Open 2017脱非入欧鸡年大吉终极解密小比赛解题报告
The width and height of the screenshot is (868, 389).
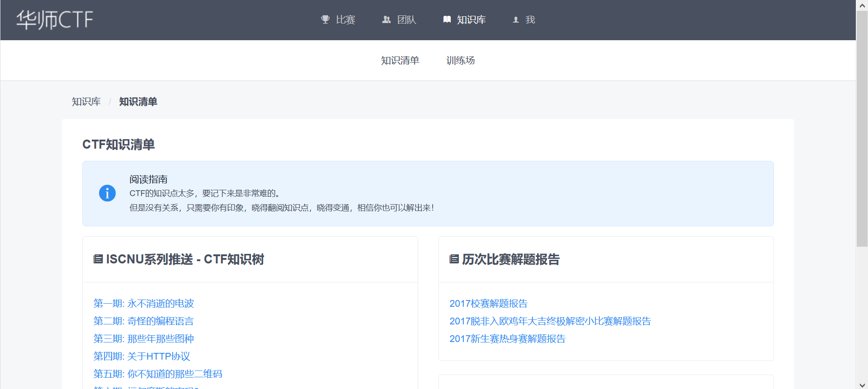pyautogui.click(x=550, y=321)
